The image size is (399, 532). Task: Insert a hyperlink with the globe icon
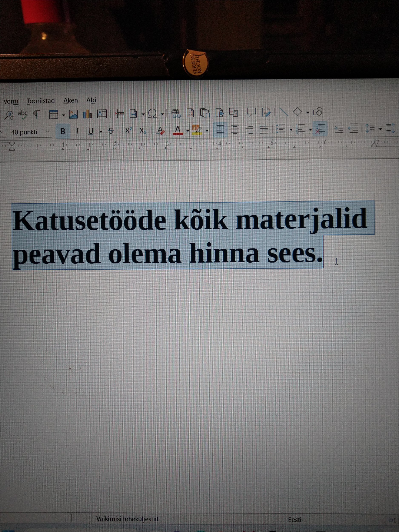click(176, 113)
